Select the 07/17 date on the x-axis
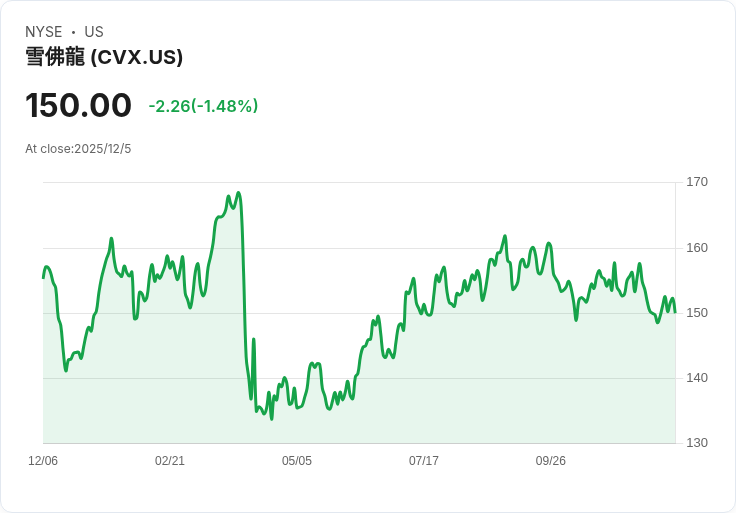The height and width of the screenshot is (513, 736). point(424,461)
